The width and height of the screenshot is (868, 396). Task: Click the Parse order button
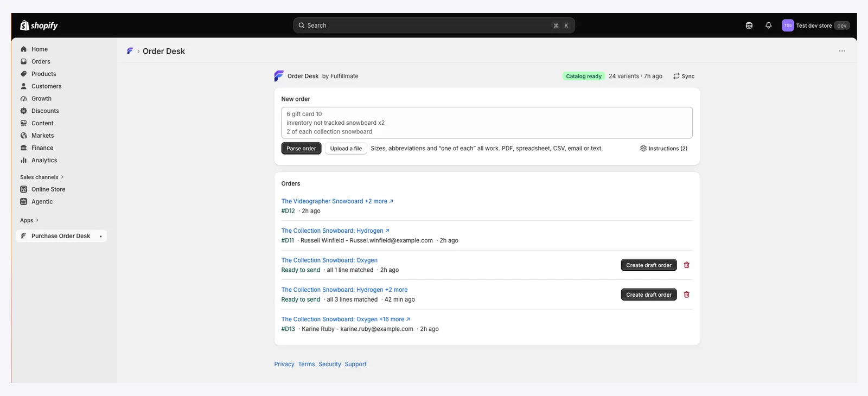click(301, 149)
